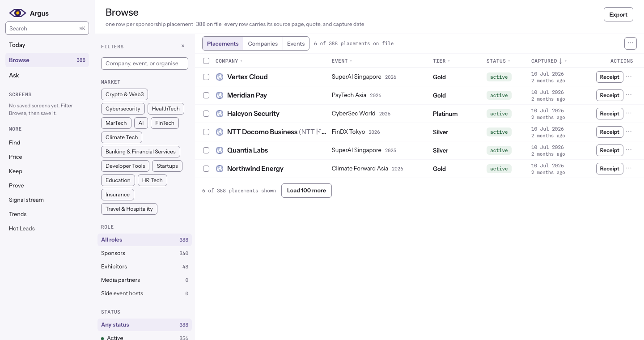Image resolution: width=644 pixels, height=340 pixels.
Task: Select the Halcyon Security row checkbox
Action: coord(206,114)
